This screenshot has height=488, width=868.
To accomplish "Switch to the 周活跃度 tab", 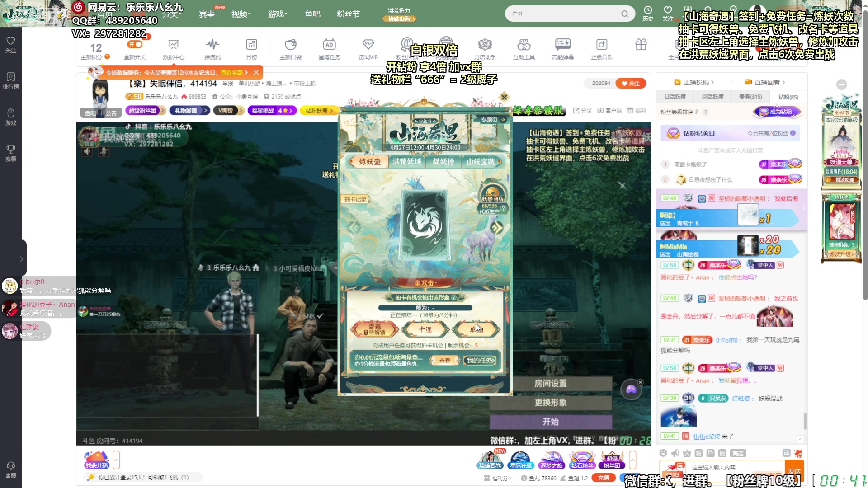I will (712, 97).
